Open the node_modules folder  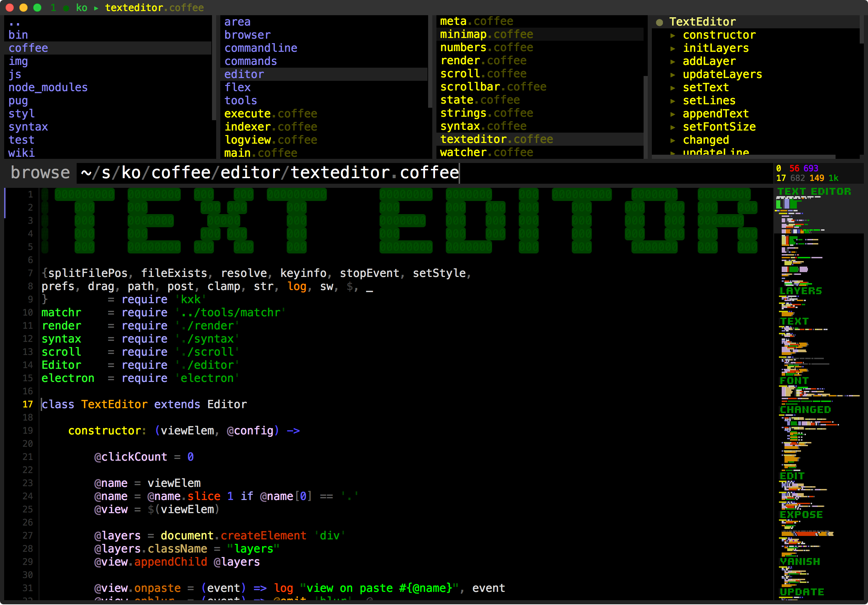click(108, 87)
